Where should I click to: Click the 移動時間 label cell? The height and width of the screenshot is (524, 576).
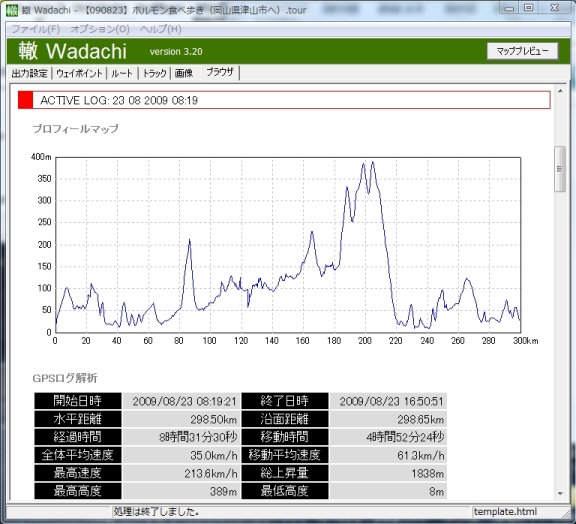[285, 437]
